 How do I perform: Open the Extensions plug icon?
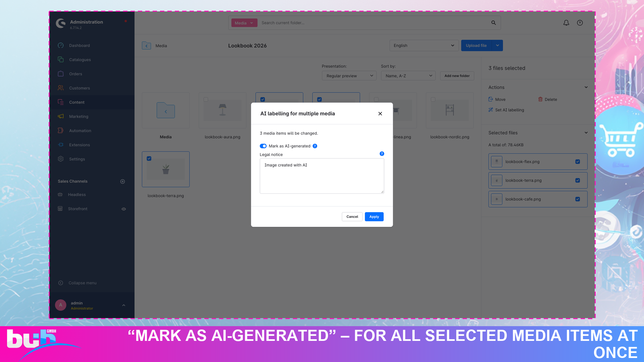coord(61,145)
